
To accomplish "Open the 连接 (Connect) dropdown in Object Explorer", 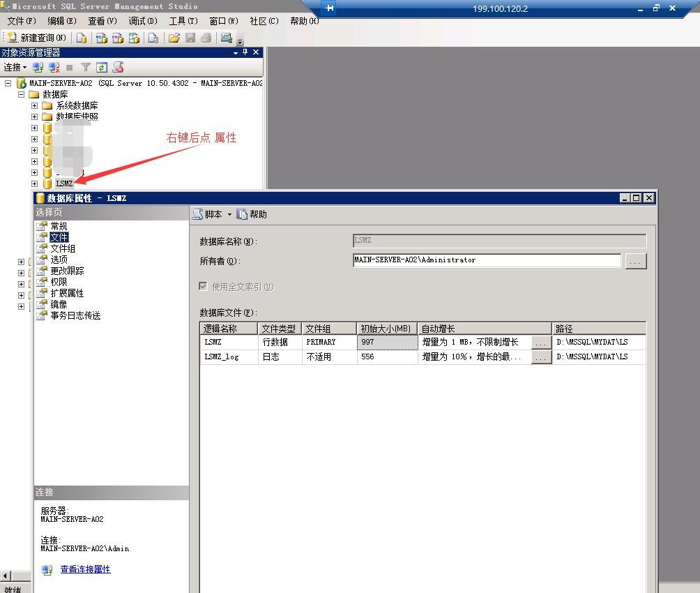I will (x=15, y=68).
